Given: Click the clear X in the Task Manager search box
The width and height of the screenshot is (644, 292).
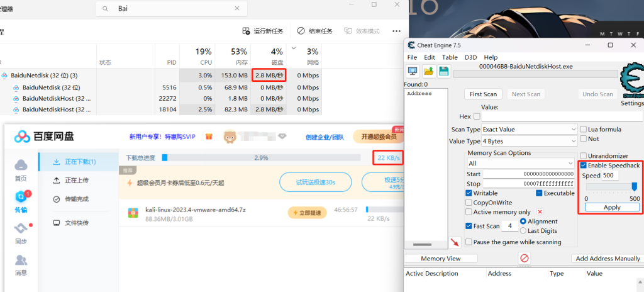Looking at the screenshot, I should coord(236,9).
